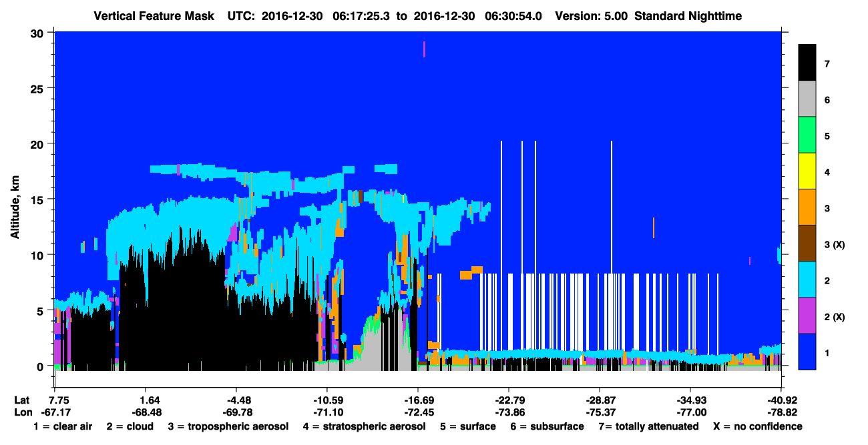Click the 'Lat' row label
This screenshot has width=868, height=445.
click(21, 400)
